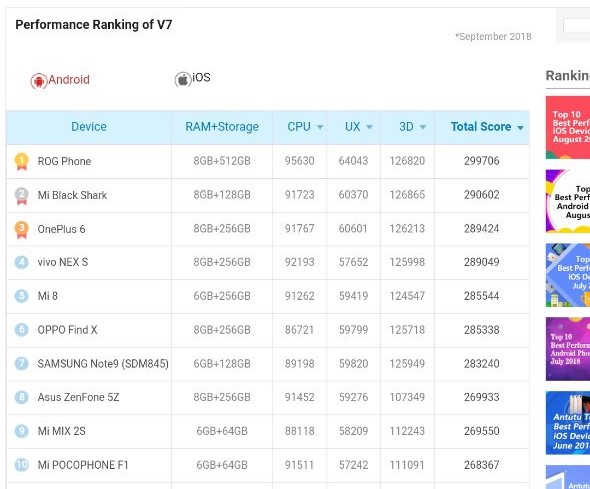Click the Apple logo icon
590x489 pixels.
tap(183, 79)
